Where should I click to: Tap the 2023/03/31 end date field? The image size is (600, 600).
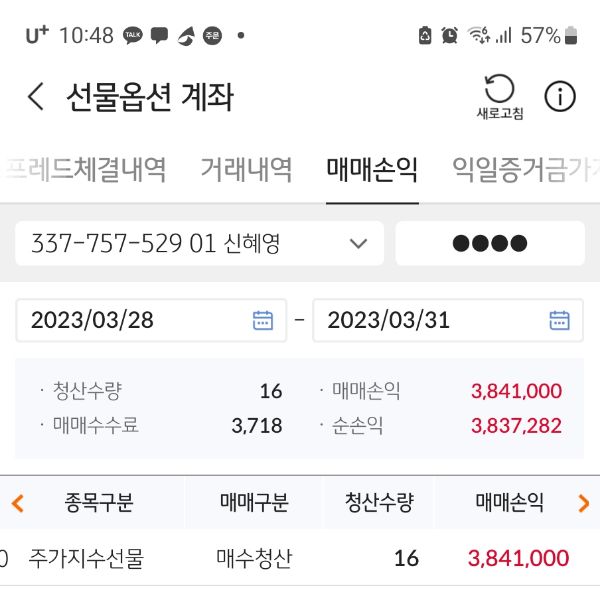[x=430, y=320]
